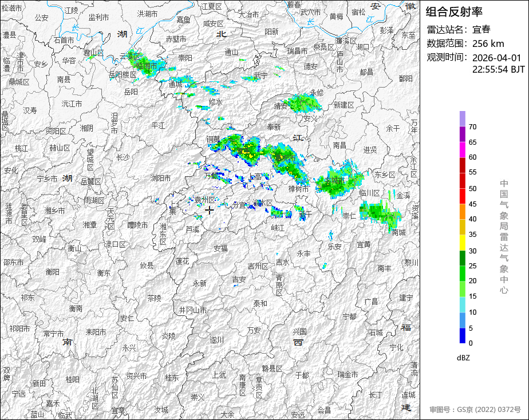Click the 资兴市 map label
The image size is (529, 420).
136,375
